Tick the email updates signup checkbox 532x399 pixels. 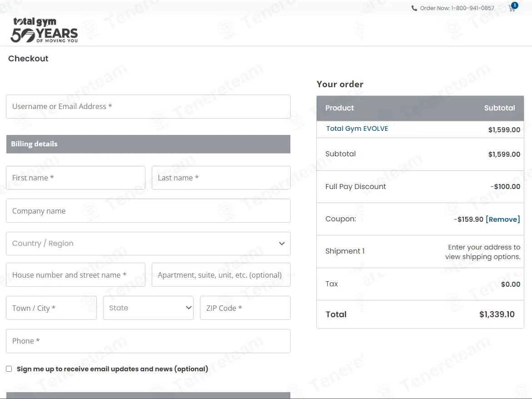(9, 369)
